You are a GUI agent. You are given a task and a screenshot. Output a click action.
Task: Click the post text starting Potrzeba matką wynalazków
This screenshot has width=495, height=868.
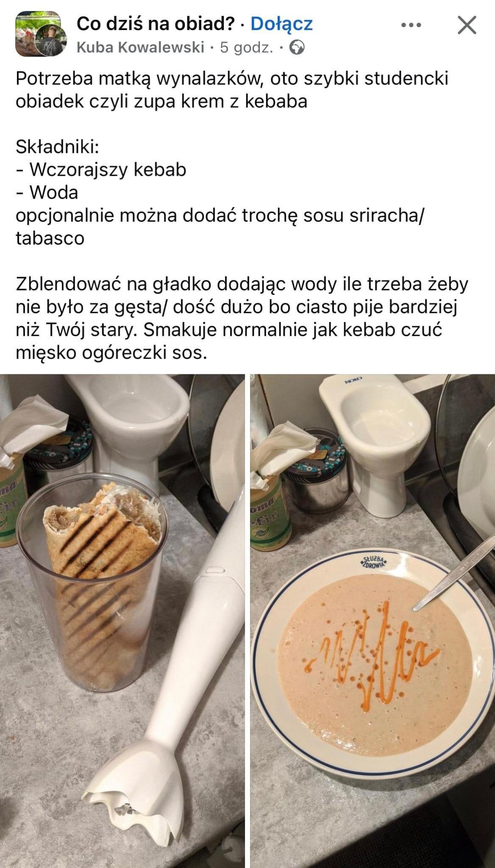[232, 90]
